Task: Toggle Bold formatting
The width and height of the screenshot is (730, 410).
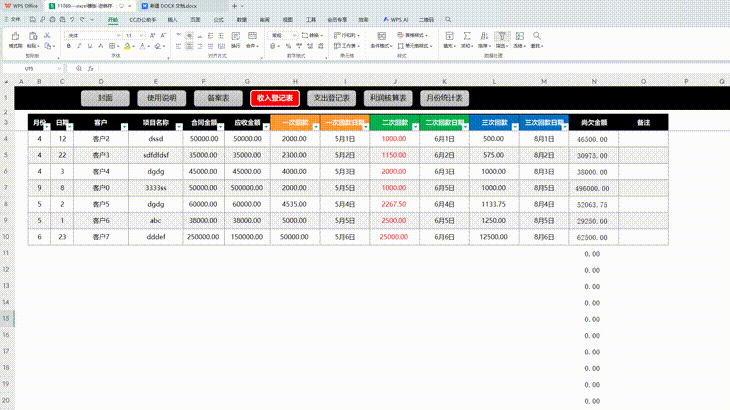Action: pyautogui.click(x=68, y=46)
